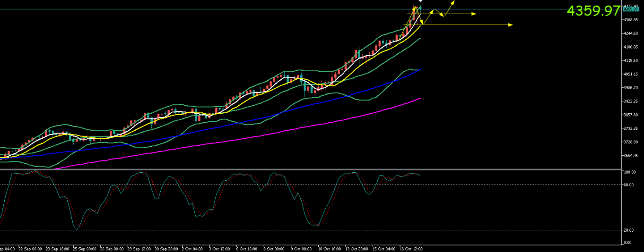
Task: Select the right end of the magenta moving average line
Action: pyautogui.click(x=420, y=99)
